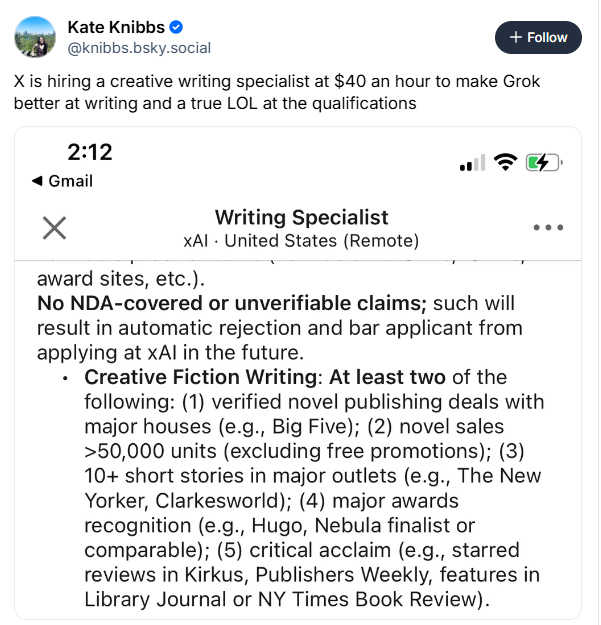Click the xAI United States (Remote) subtitle
This screenshot has height=625, width=601.
click(301, 241)
